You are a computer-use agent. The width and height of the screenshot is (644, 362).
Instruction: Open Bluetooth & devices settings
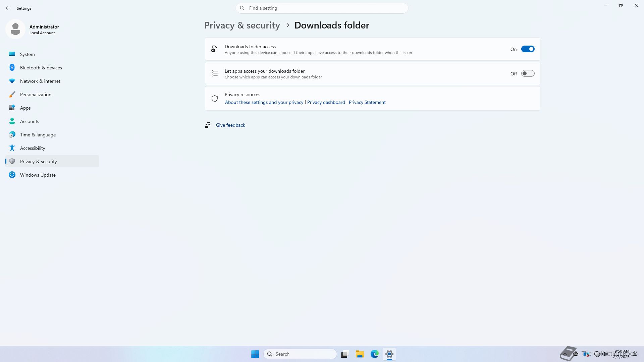coord(41,68)
